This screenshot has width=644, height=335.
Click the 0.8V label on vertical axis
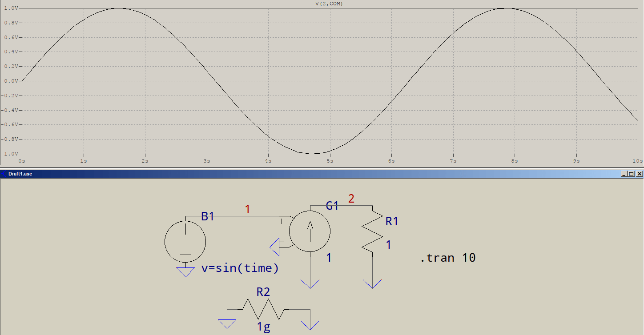(x=12, y=23)
